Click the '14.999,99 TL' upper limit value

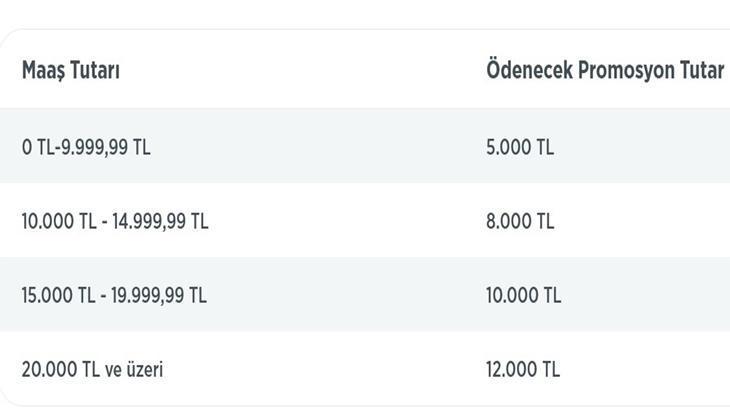pos(160,221)
